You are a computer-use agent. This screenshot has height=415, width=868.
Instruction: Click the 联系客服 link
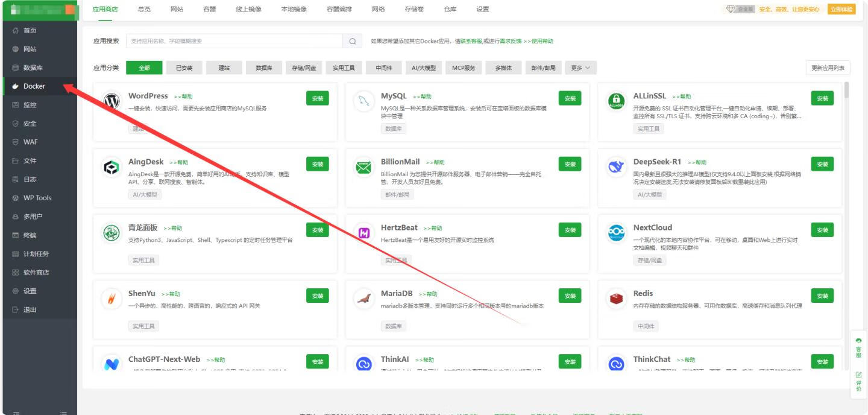coord(471,41)
